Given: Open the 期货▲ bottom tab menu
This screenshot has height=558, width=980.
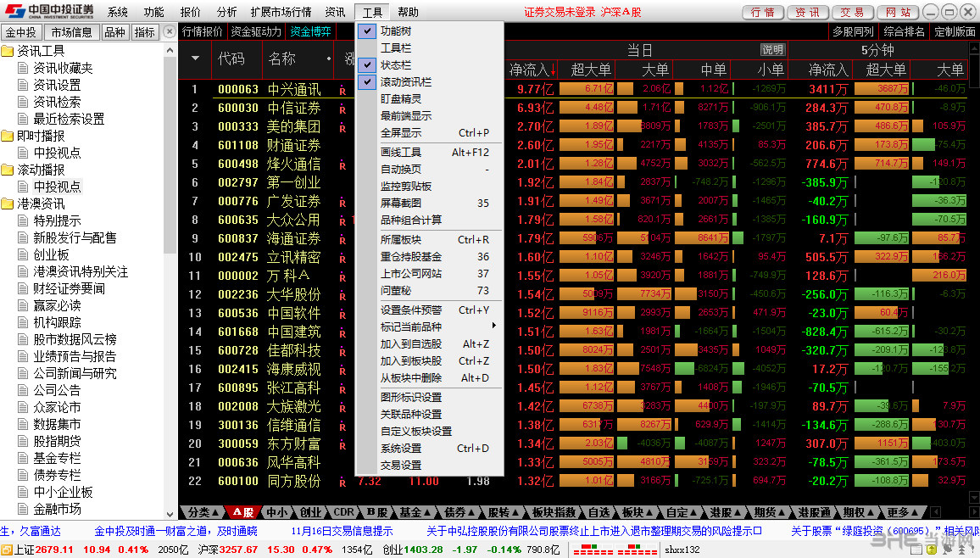Looking at the screenshot, I should point(770,512).
